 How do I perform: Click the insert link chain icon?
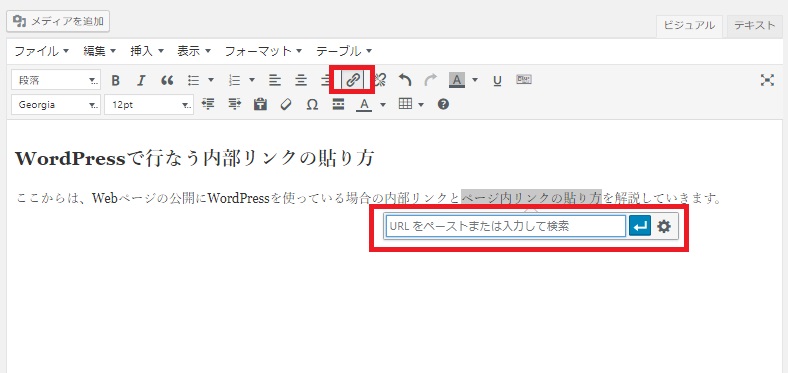pos(353,80)
